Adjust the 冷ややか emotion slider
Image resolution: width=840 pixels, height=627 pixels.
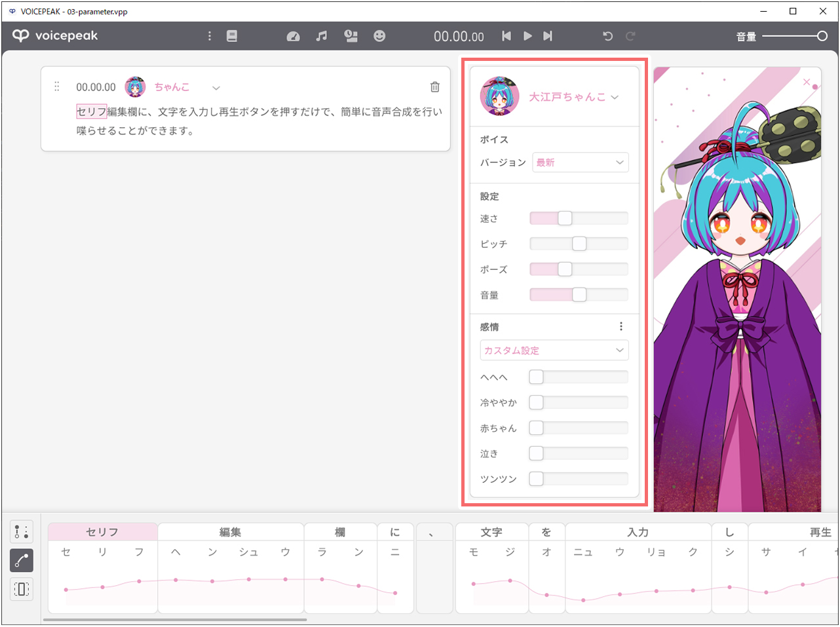(x=579, y=402)
